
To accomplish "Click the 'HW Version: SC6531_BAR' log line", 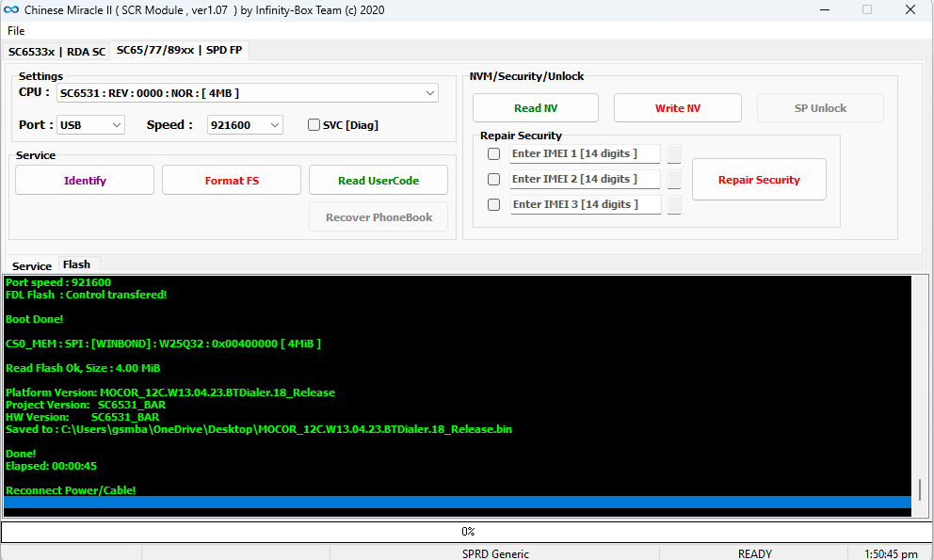I will click(82, 417).
